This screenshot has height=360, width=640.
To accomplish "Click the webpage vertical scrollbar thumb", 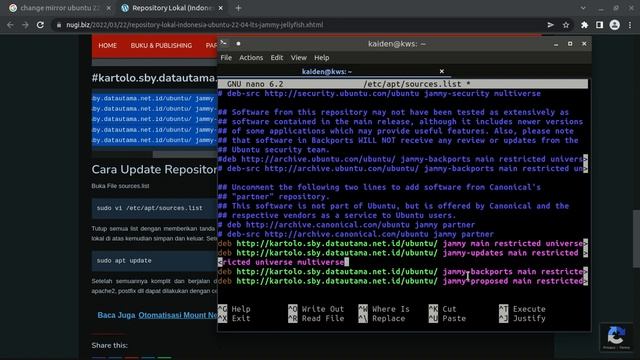I will click(636, 239).
